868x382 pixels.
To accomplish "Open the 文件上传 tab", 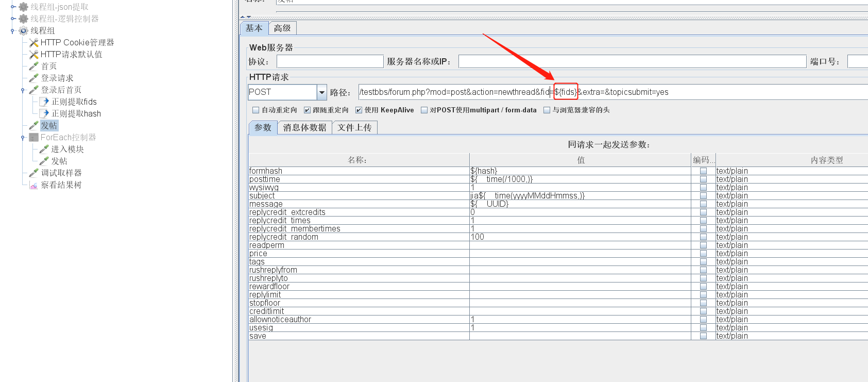I will tap(355, 127).
